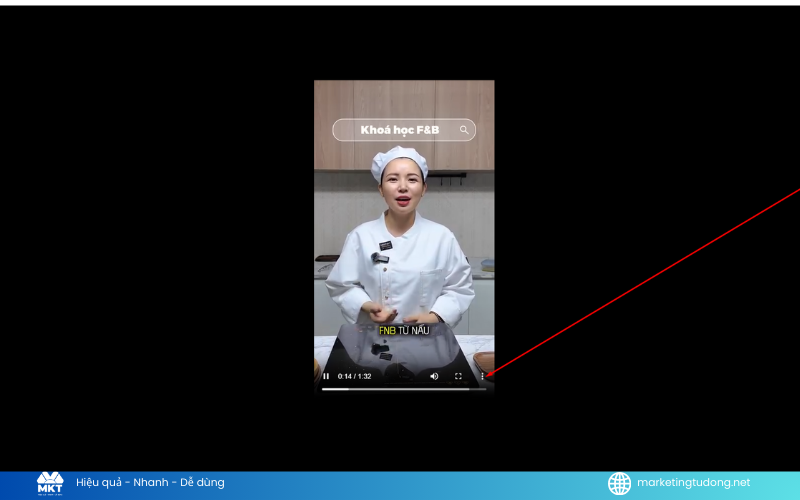Click the magnifier icon in Khoá học F&B bar
The image size is (800, 500).
tap(464, 130)
